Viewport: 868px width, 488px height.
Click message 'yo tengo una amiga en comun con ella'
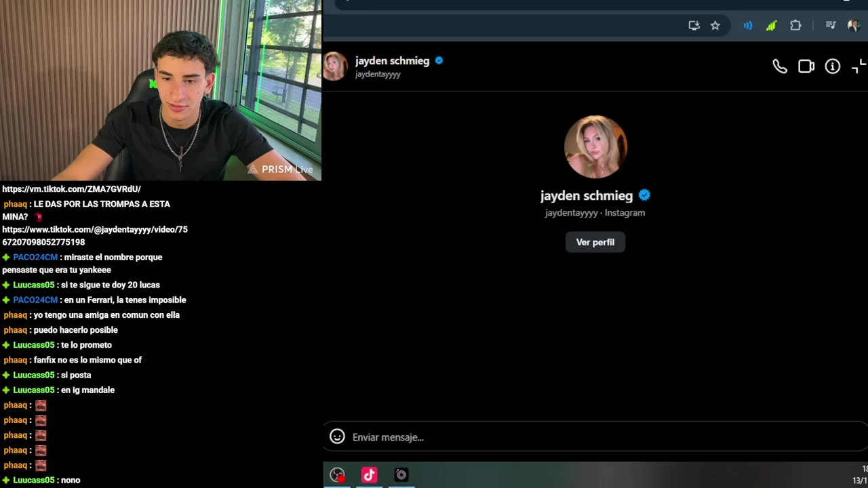(106, 315)
